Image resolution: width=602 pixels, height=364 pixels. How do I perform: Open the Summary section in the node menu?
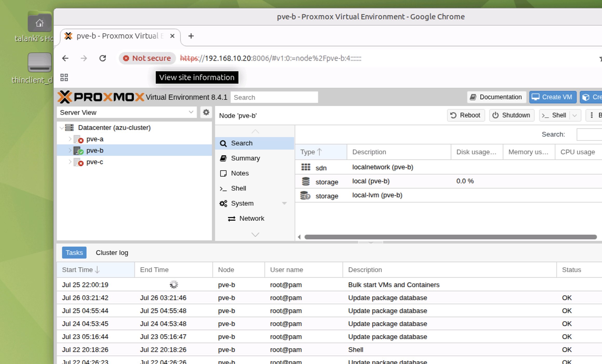click(x=255, y=158)
